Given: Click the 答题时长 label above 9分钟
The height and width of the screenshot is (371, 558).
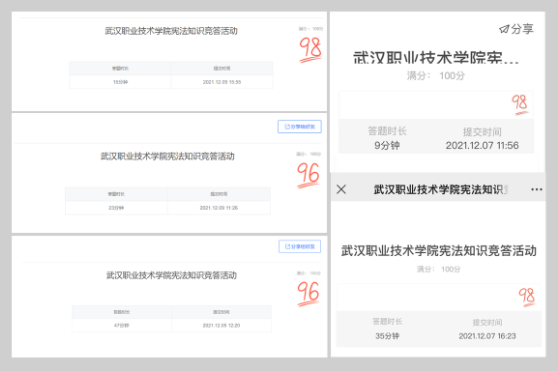Looking at the screenshot, I should 387,131.
